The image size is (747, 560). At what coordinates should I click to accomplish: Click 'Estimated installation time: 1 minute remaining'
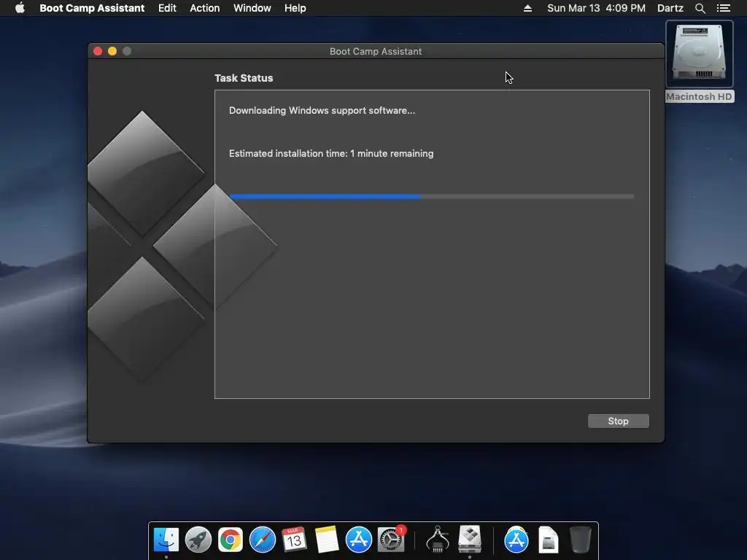pyautogui.click(x=331, y=153)
